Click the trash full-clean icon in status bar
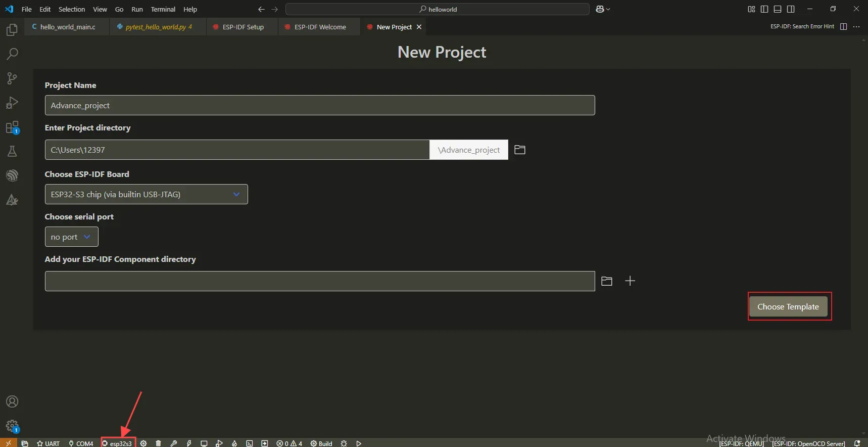The width and height of the screenshot is (868, 447). tap(159, 443)
